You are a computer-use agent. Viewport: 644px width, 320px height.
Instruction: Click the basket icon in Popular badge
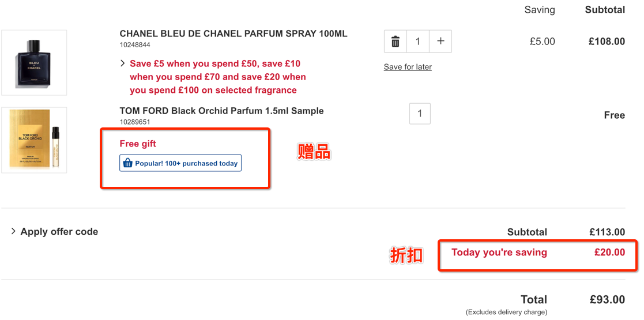(128, 164)
